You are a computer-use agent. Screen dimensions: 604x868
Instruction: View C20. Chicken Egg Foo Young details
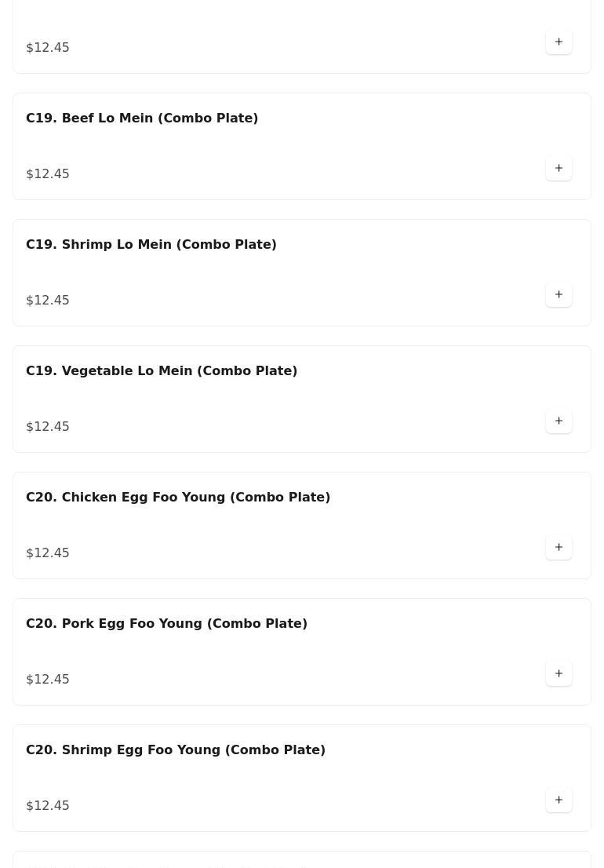(178, 497)
